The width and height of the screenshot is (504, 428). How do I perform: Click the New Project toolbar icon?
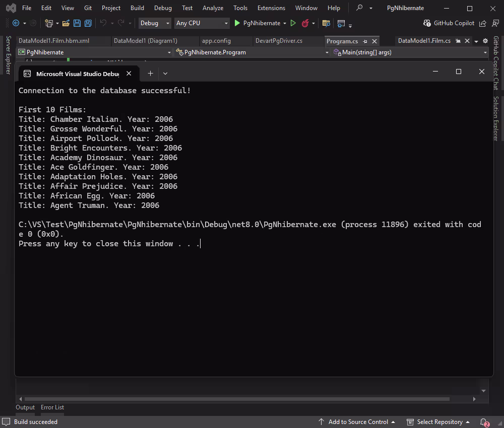click(49, 23)
